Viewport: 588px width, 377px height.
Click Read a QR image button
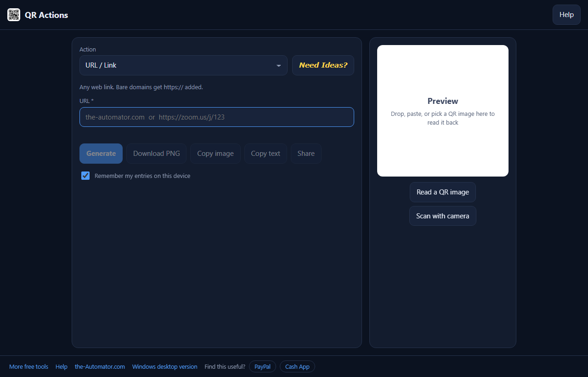pos(443,192)
